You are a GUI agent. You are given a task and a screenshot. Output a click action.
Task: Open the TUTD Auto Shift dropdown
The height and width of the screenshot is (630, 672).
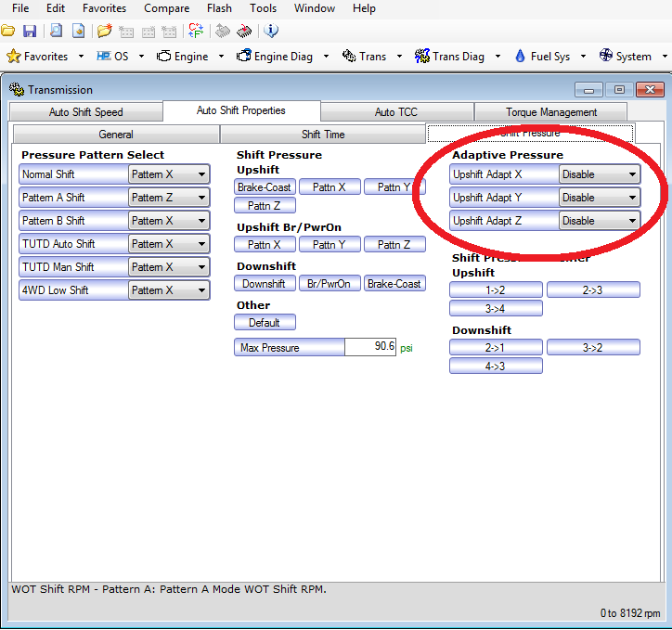(168, 244)
